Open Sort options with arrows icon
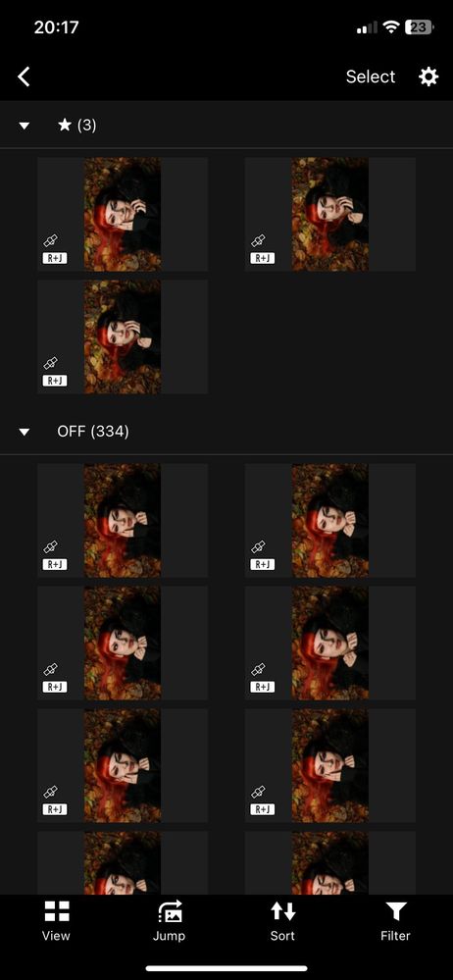453x980 pixels. click(x=282, y=910)
